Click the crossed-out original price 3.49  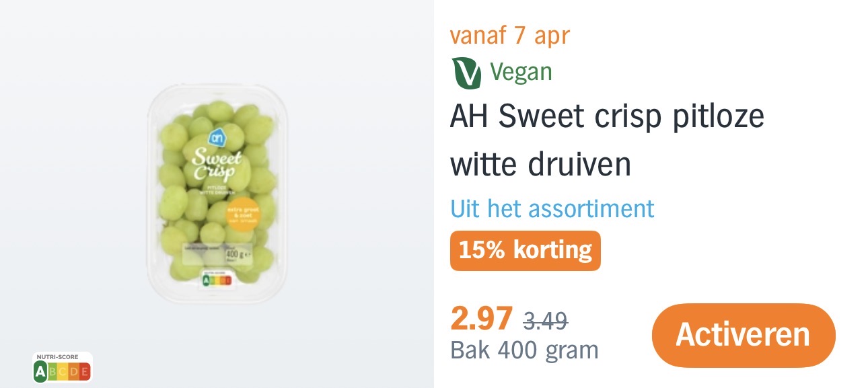546,321
